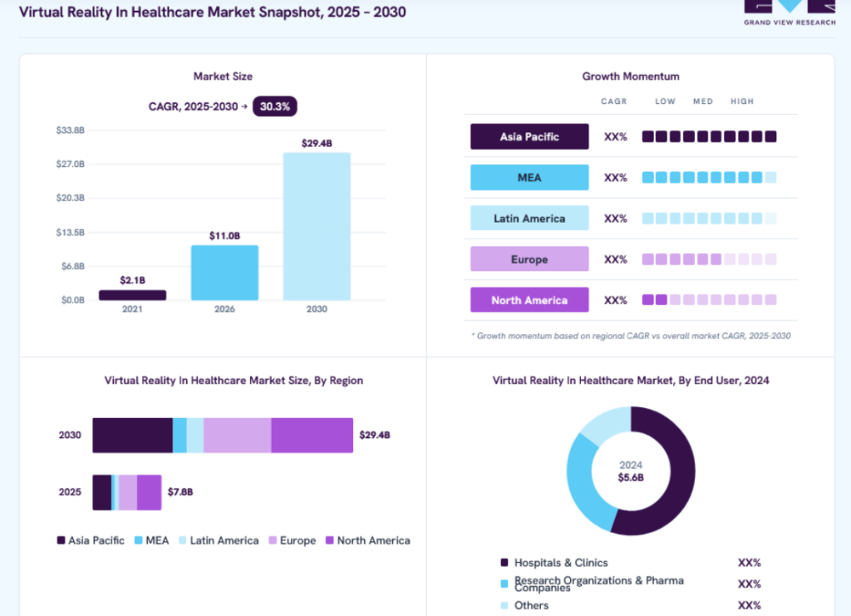
Task: Click the $11.0B label above 2026 bar
Action: 224,235
